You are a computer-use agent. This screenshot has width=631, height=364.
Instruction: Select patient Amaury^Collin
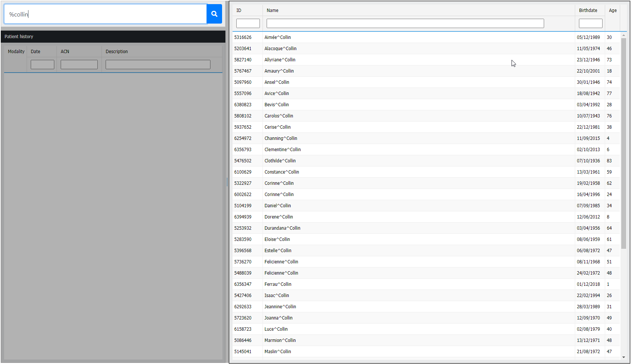click(279, 71)
